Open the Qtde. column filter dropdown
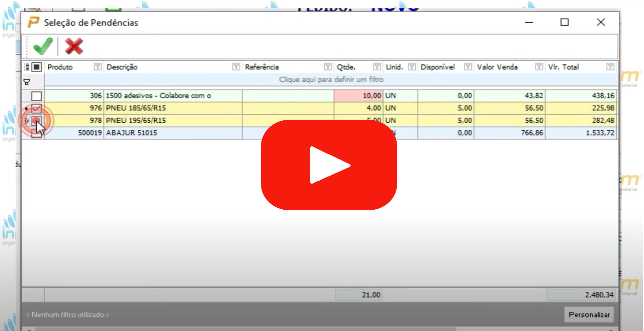Screen dimensions: 644x331 pos(377,67)
